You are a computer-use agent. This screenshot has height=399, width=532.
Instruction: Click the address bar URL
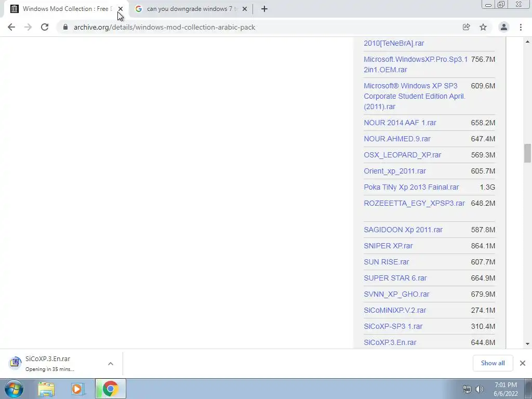[164, 27]
